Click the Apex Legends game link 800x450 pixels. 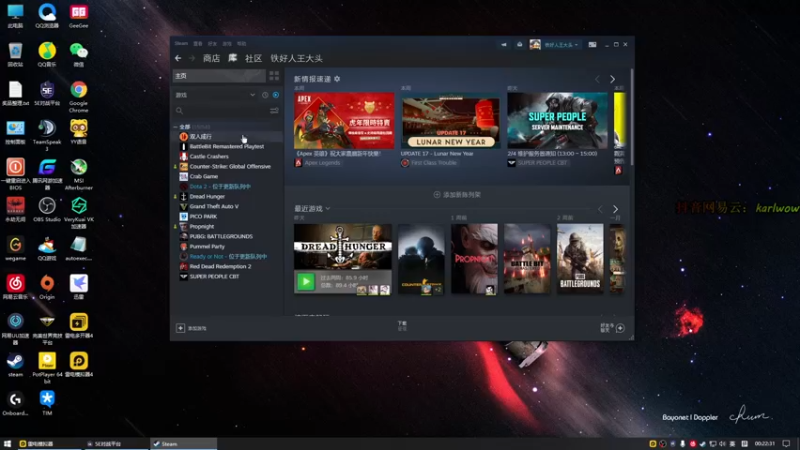(x=322, y=163)
